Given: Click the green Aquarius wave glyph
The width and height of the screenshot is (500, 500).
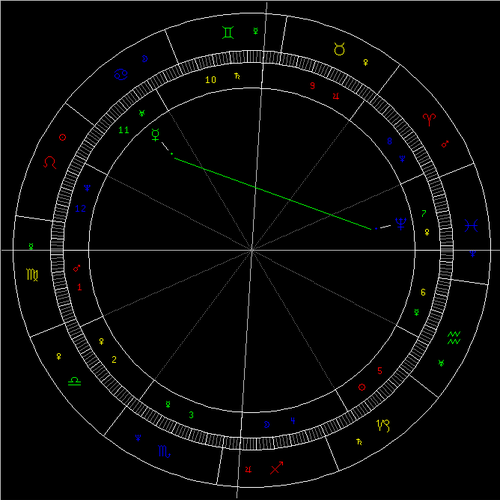Looking at the screenshot, I should (x=454, y=338).
